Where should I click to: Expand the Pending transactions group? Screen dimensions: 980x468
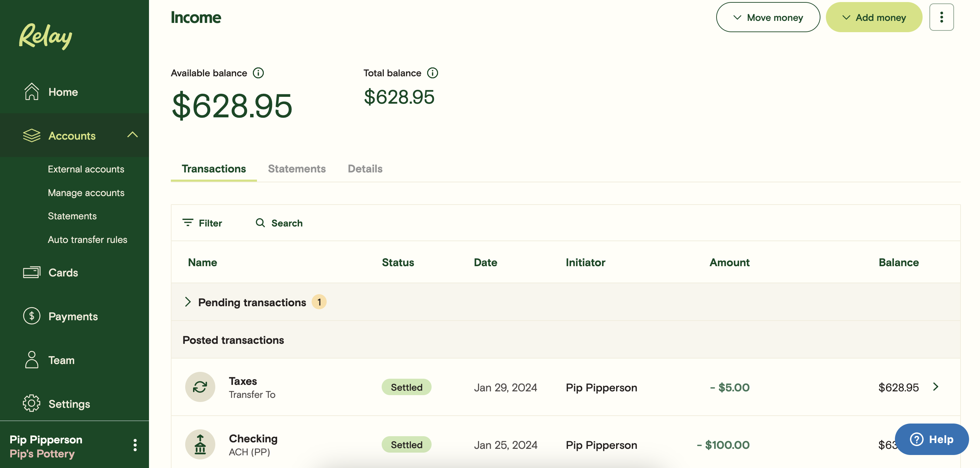(x=188, y=302)
